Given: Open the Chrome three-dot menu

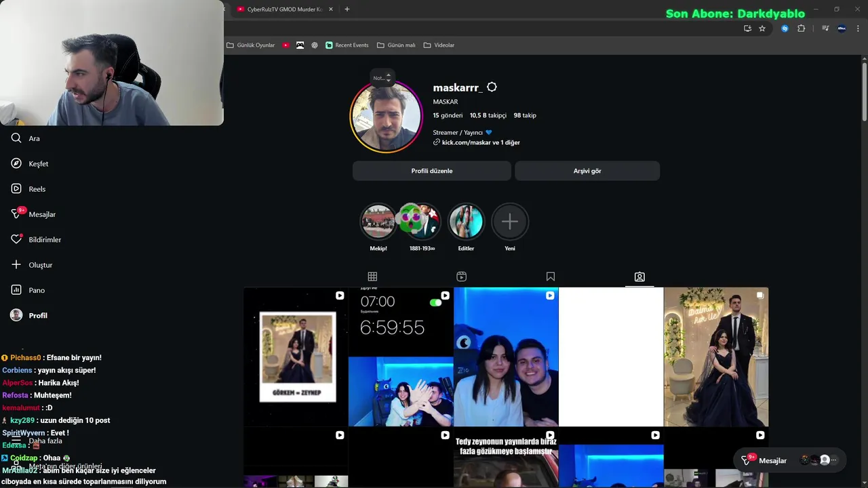Looking at the screenshot, I should 859,28.
